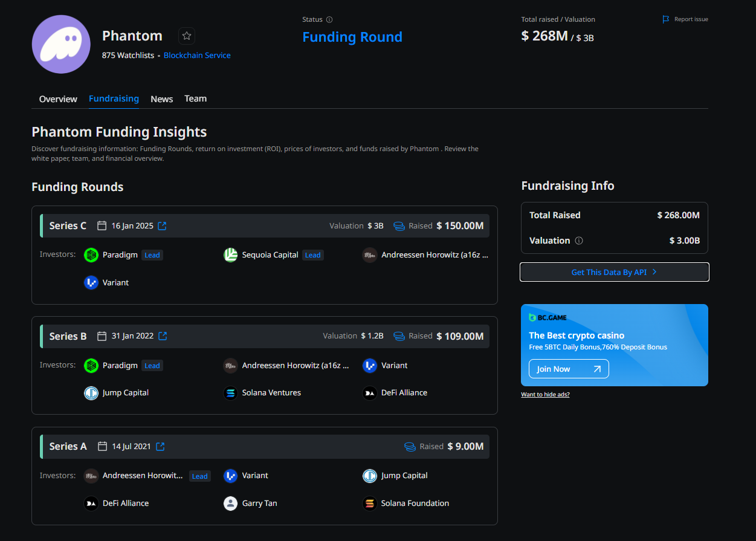
Task: Click the Valuation info icon in Fundraising Info
Action: point(579,240)
